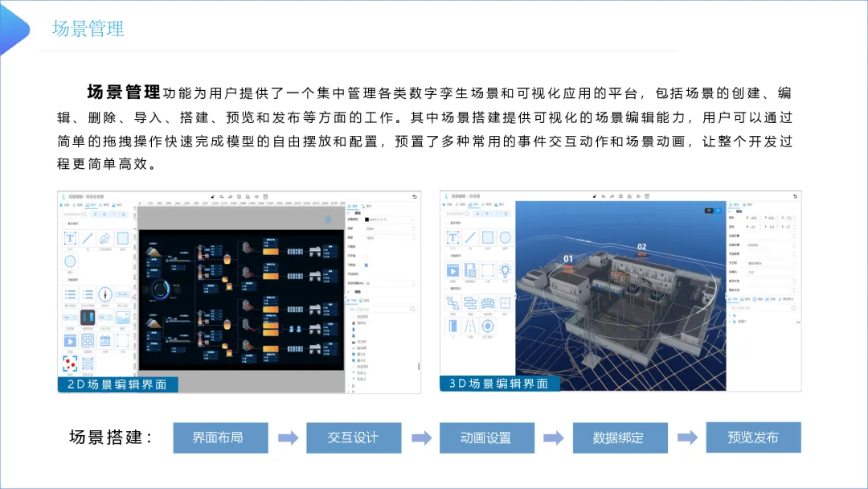Click the 交互设计 step box
The image size is (868, 489).
[354, 438]
